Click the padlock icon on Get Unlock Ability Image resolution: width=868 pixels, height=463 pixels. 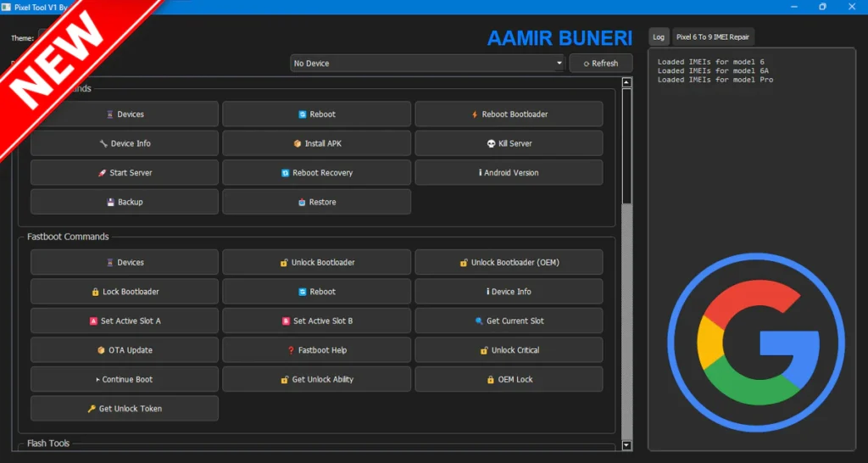pyautogui.click(x=285, y=380)
